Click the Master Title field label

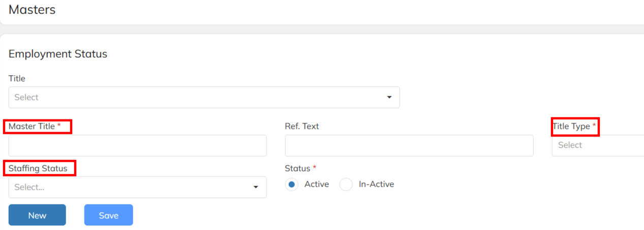[x=32, y=126]
